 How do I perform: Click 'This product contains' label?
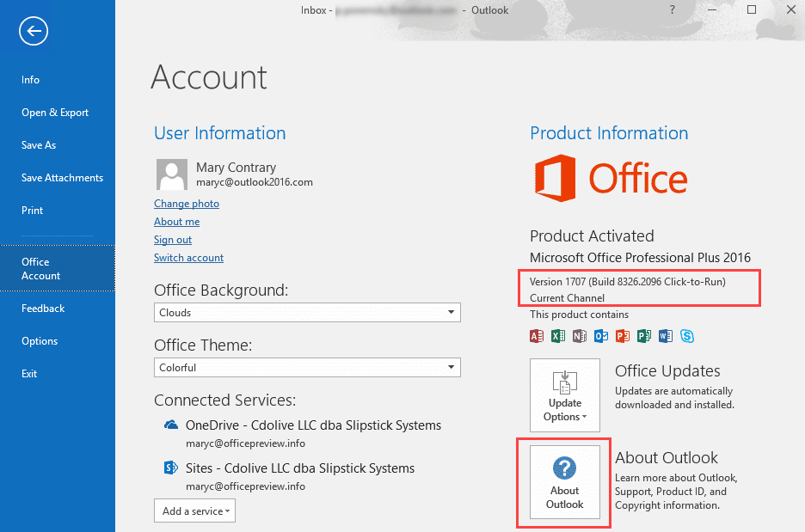point(579,315)
